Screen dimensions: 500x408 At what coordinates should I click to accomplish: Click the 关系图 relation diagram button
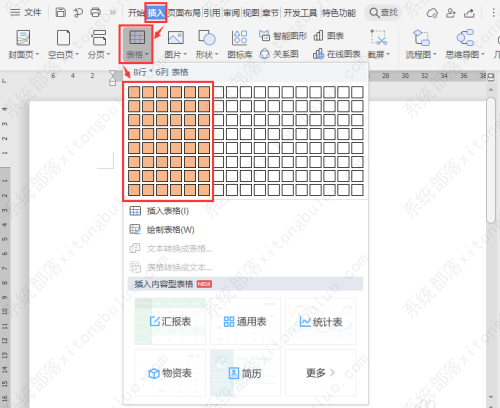[279, 54]
